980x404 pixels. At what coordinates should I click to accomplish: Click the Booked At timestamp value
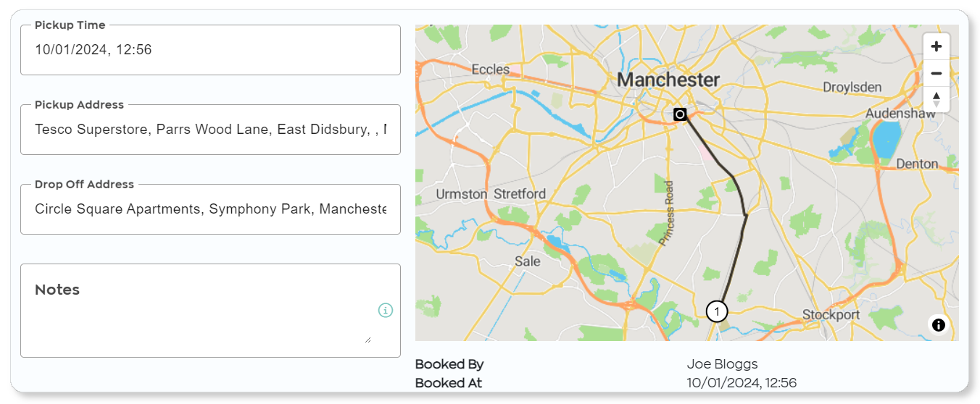click(742, 382)
